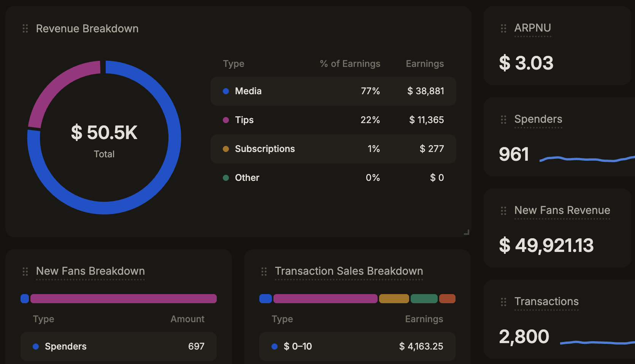This screenshot has width=635, height=364.
Task: Click the $ 50.5K total in donut
Action: click(104, 133)
